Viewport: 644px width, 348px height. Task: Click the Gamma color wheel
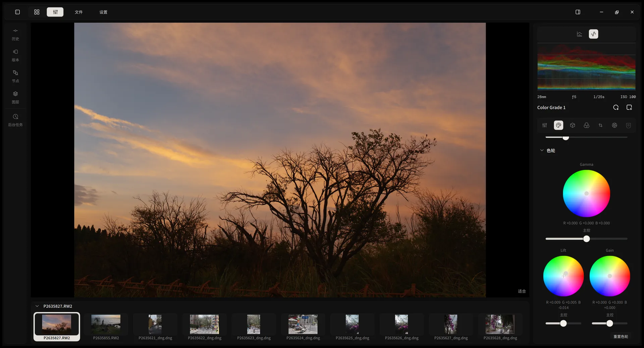point(586,193)
